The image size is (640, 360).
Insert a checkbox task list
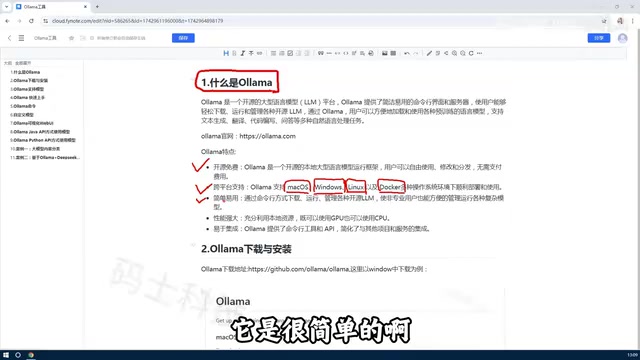pos(290,53)
